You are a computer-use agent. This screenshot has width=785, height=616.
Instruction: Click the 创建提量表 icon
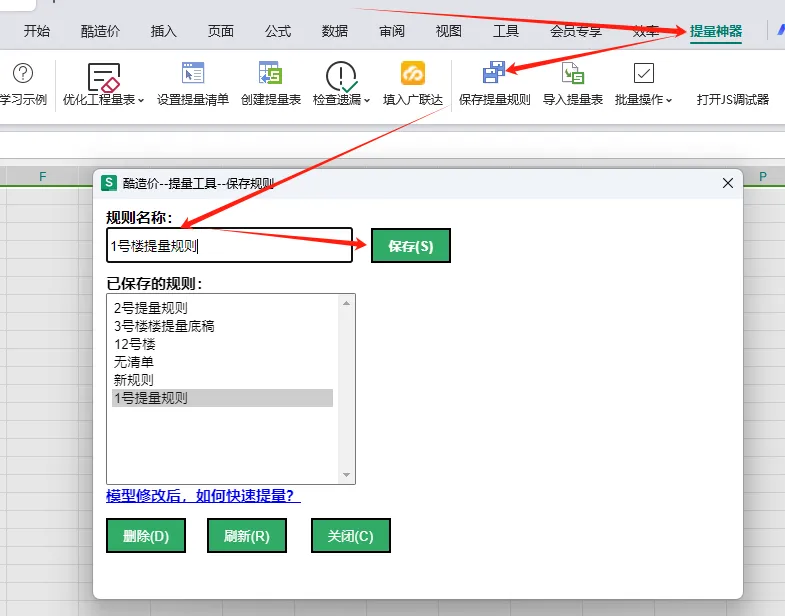[270, 74]
